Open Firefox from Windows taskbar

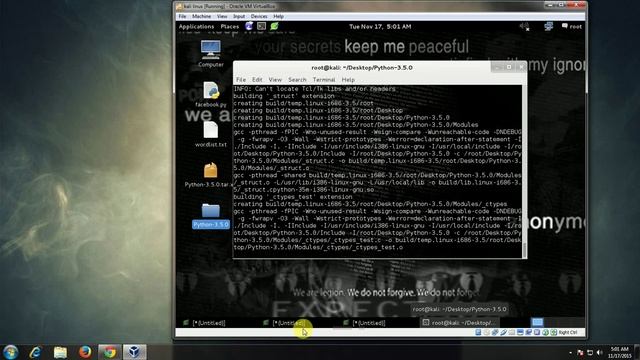click(x=85, y=352)
